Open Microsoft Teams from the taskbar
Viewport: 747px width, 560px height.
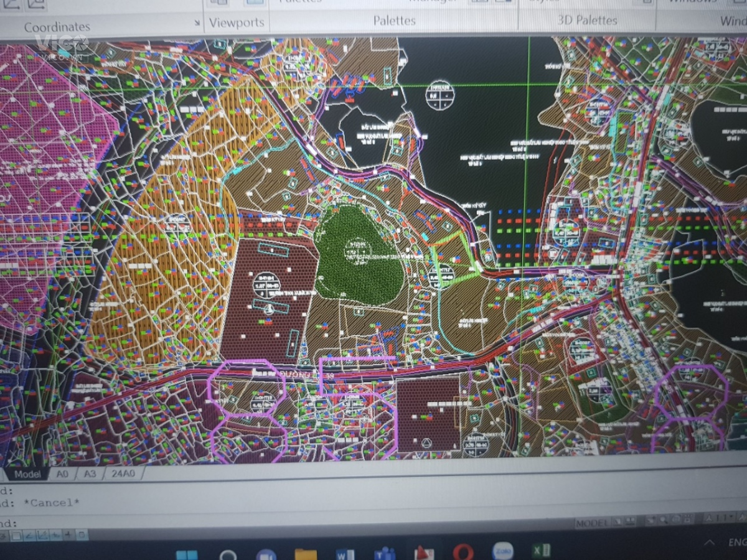(384, 554)
